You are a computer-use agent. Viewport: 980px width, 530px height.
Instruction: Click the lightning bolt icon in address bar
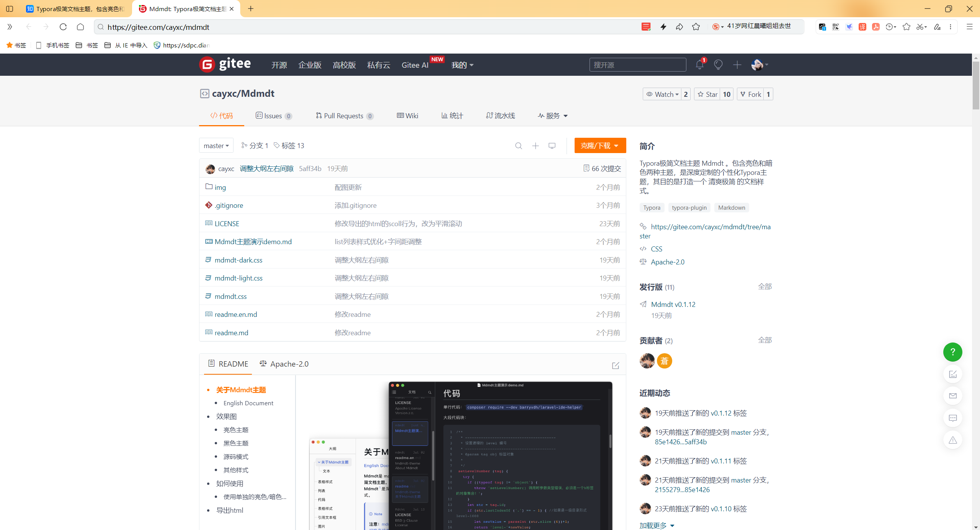tap(663, 27)
